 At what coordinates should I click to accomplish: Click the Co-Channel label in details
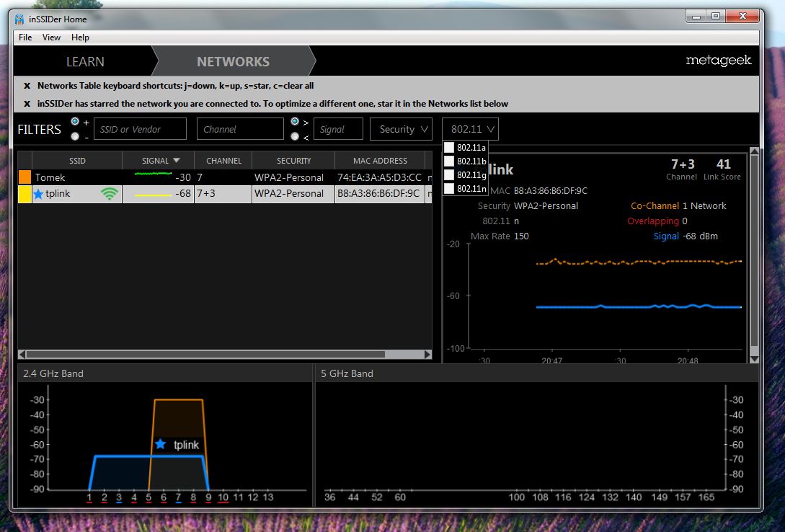tap(655, 205)
